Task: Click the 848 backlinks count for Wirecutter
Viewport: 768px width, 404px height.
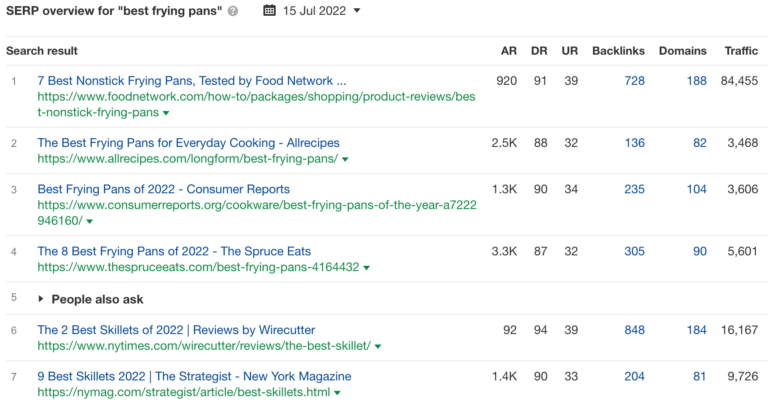Action: [x=634, y=330]
